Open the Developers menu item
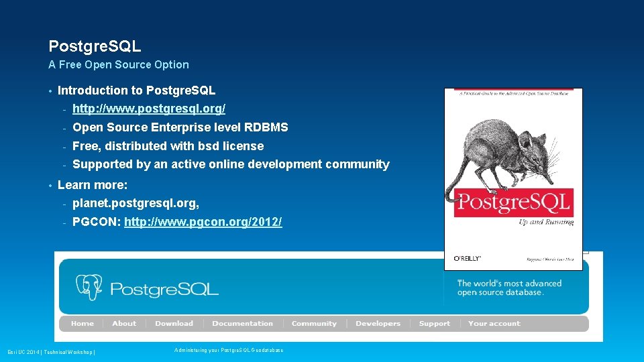This screenshot has width=644, height=362. pyautogui.click(x=378, y=323)
